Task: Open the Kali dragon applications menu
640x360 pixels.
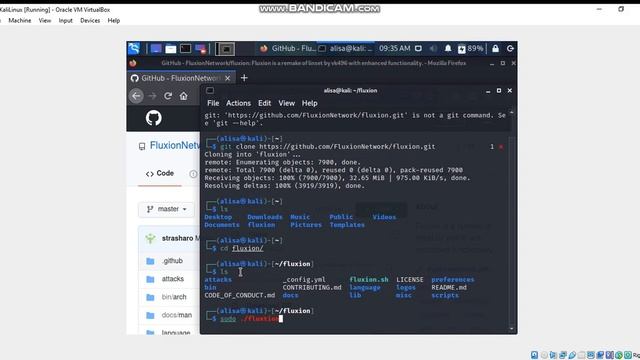Action: [x=134, y=49]
